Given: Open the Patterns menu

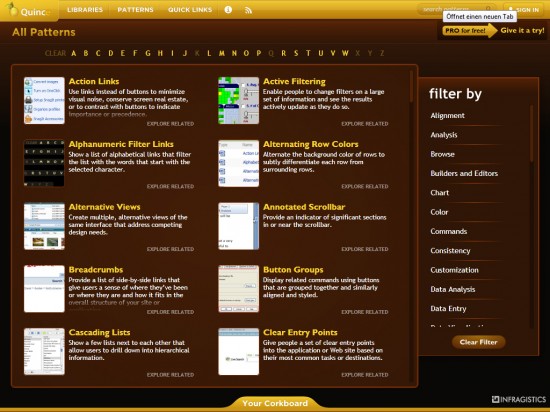Looking at the screenshot, I should click(x=135, y=10).
